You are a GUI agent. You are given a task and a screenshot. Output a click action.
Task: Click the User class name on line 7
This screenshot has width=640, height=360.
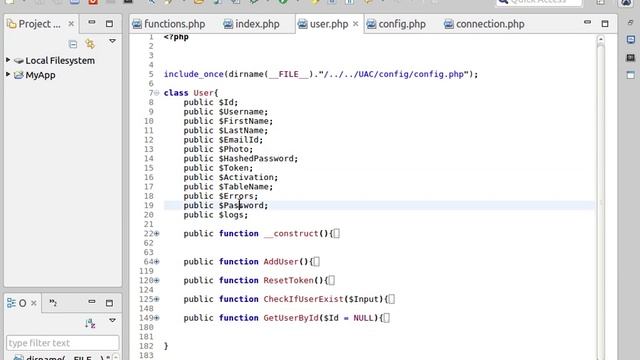[203, 93]
